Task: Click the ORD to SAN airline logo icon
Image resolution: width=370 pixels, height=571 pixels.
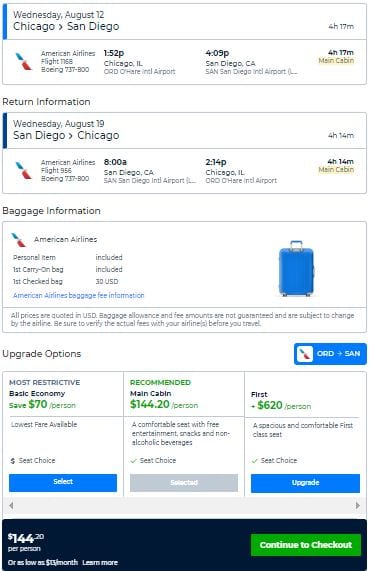Action: [304, 354]
